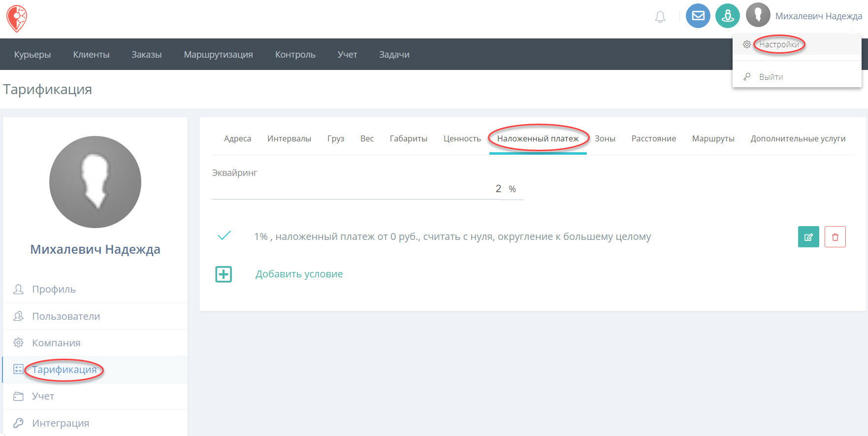Switch to the Дополнительные услуги tab
This screenshot has width=868, height=436.
point(798,139)
